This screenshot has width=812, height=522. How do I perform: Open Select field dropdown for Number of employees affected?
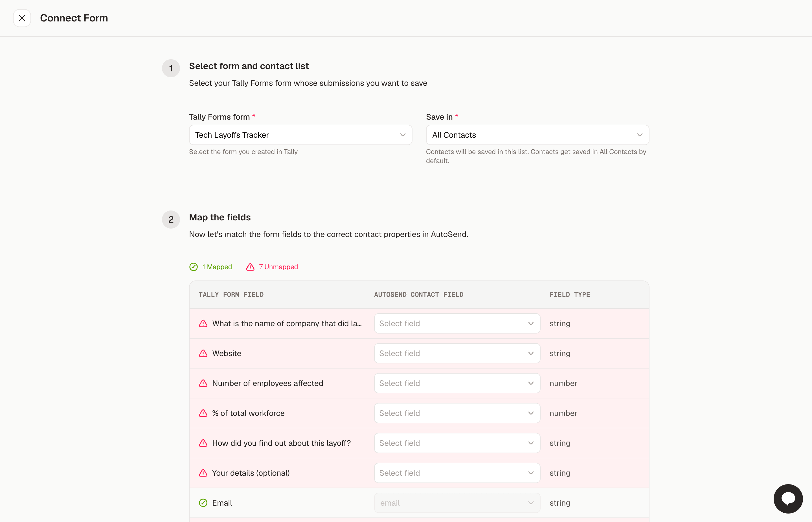click(x=457, y=383)
